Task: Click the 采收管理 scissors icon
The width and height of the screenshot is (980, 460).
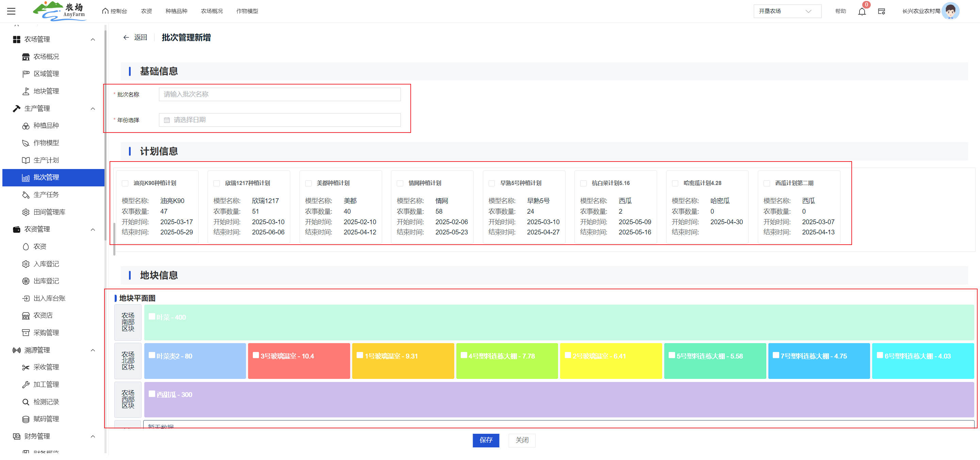Action: [26, 367]
